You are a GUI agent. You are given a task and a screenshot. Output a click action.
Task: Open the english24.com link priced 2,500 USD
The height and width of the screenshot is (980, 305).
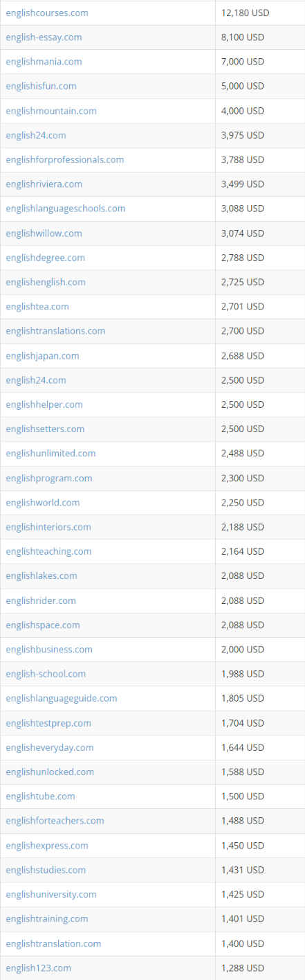(x=36, y=380)
